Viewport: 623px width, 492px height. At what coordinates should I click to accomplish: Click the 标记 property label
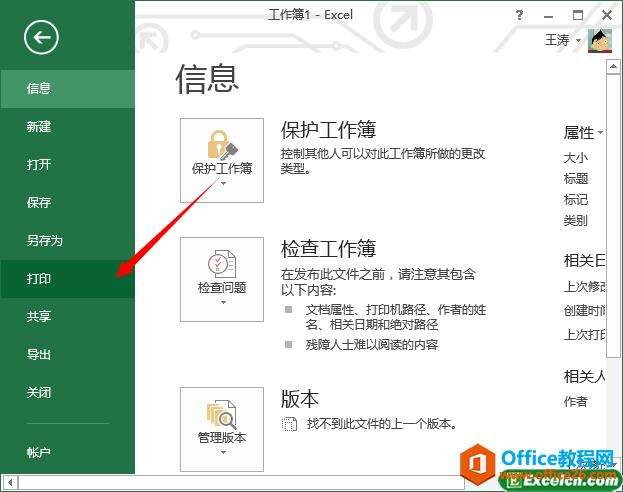coord(576,200)
